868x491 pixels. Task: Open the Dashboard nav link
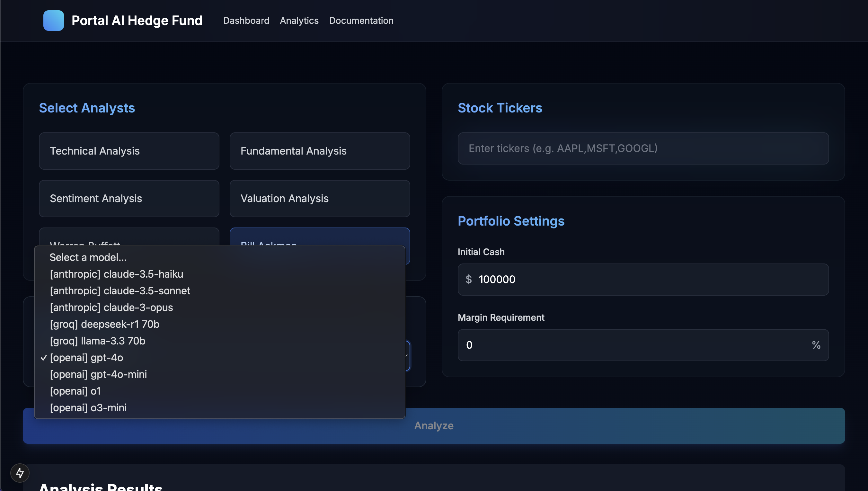246,21
